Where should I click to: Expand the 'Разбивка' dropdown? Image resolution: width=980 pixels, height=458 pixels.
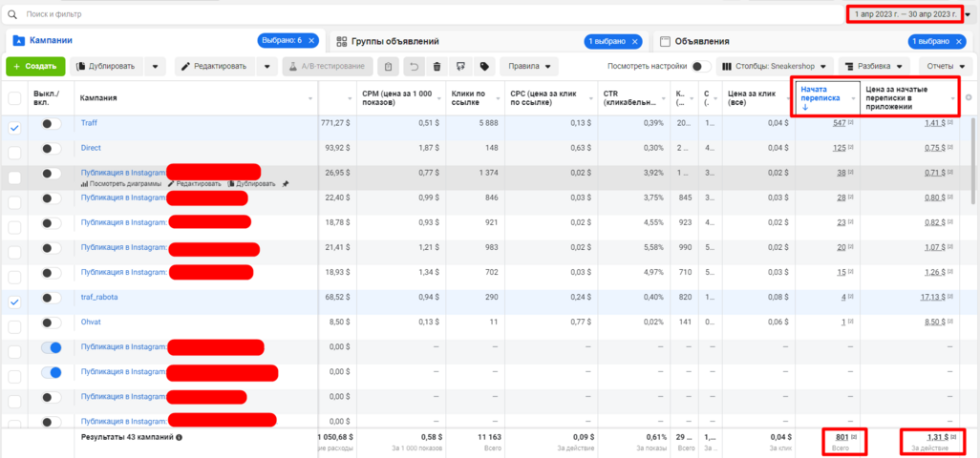[x=877, y=67]
